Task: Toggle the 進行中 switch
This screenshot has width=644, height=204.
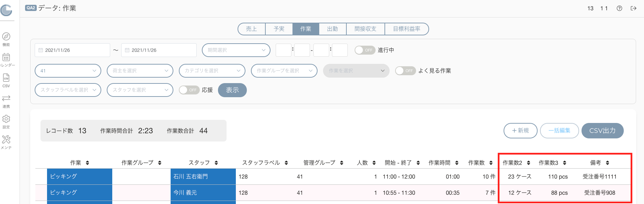Action: pyautogui.click(x=365, y=50)
